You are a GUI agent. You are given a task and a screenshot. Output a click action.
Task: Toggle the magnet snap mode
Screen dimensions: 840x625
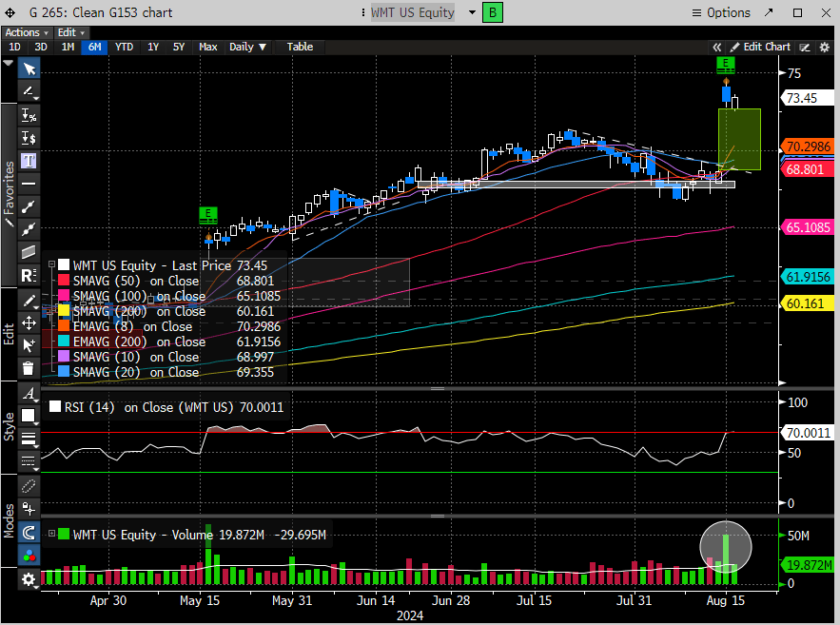[29, 533]
